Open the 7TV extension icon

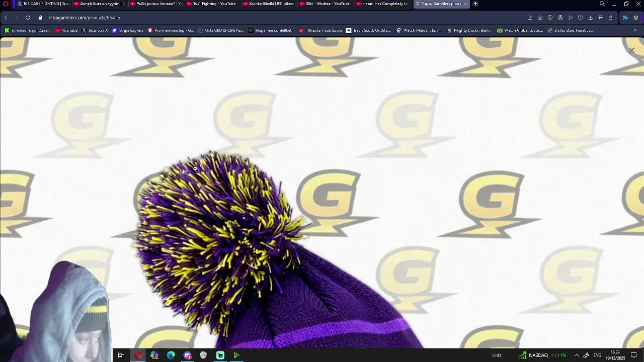625,18
